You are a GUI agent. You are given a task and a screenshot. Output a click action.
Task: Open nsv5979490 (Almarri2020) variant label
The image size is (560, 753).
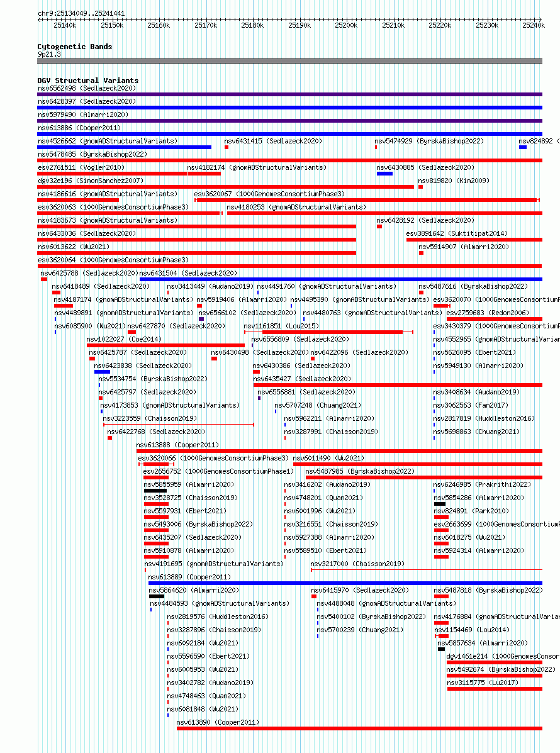(83, 114)
